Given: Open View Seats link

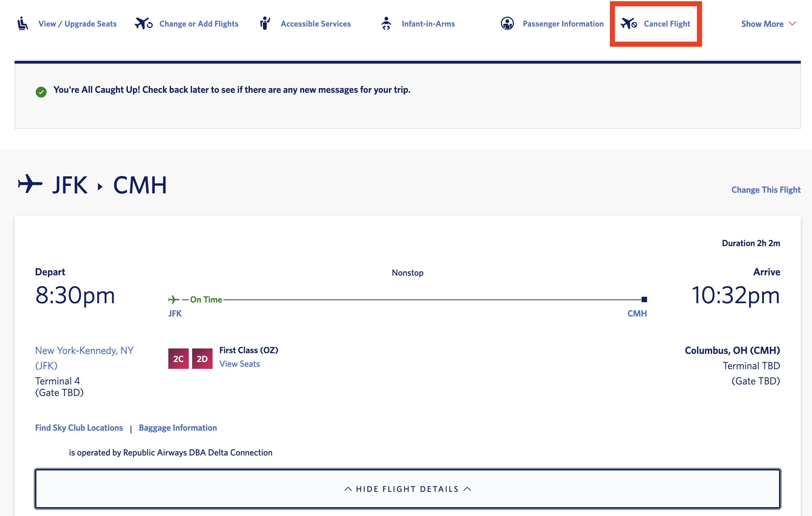Looking at the screenshot, I should (240, 364).
